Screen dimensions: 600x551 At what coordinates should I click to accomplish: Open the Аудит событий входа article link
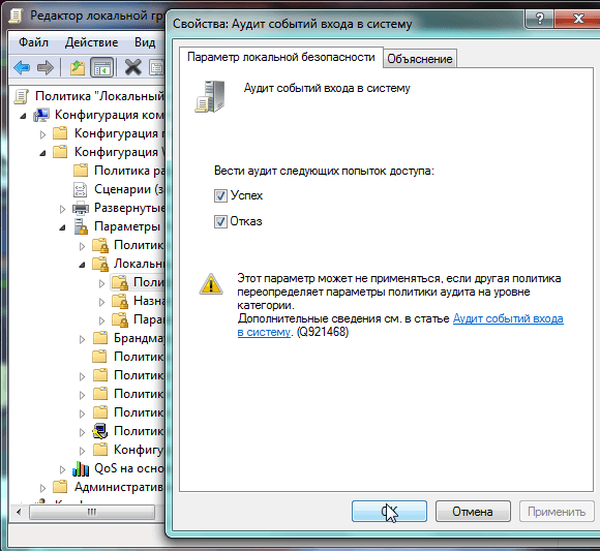coord(508,318)
